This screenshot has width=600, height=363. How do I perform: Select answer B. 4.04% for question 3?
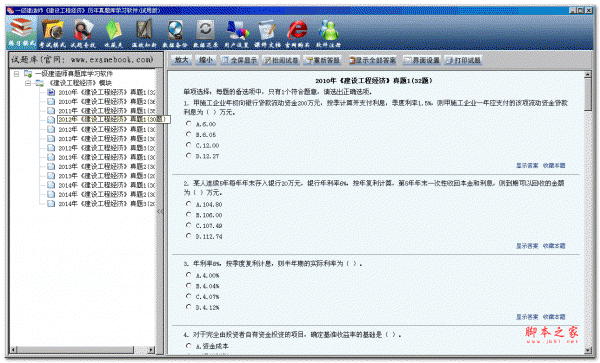188,286
